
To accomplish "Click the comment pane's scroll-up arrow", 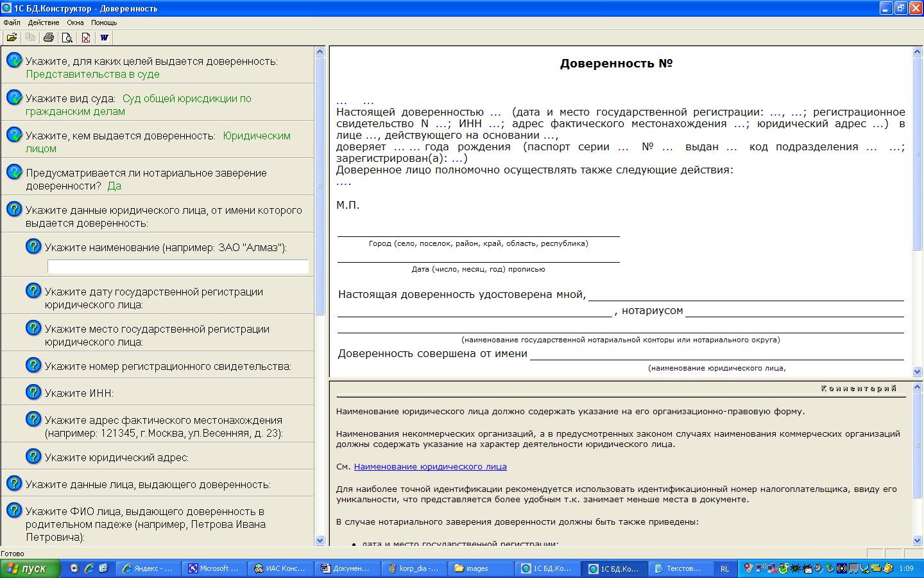I will coord(917,387).
